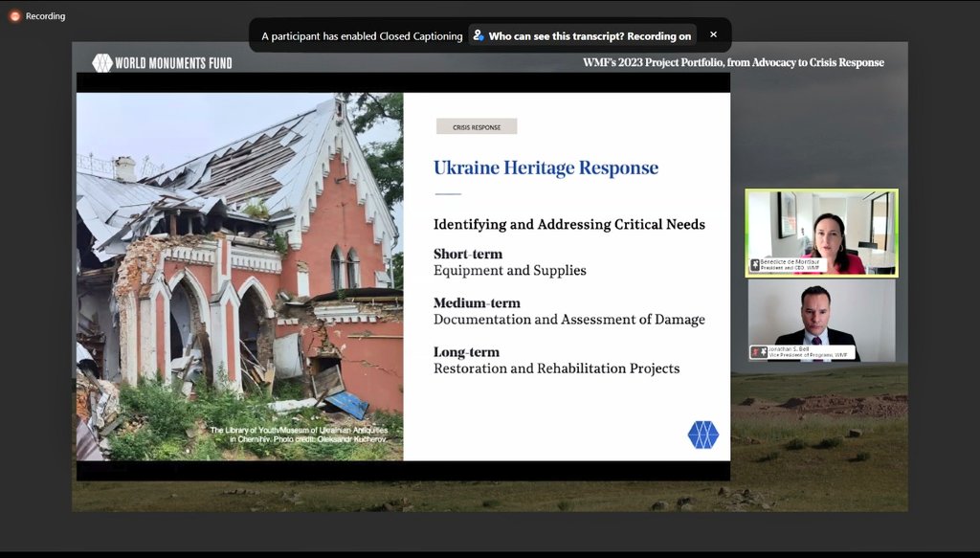Click 'WMF's 2023 Project Portfolio' header title
Viewport: 980px width, 558px height.
[733, 62]
